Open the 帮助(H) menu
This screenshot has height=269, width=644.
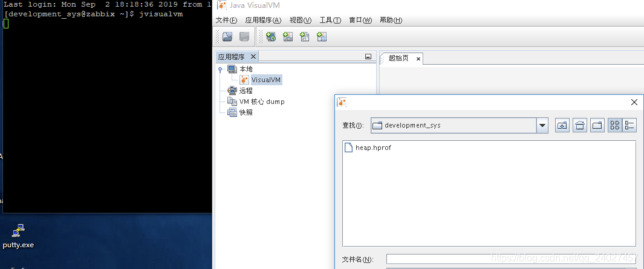tap(391, 20)
